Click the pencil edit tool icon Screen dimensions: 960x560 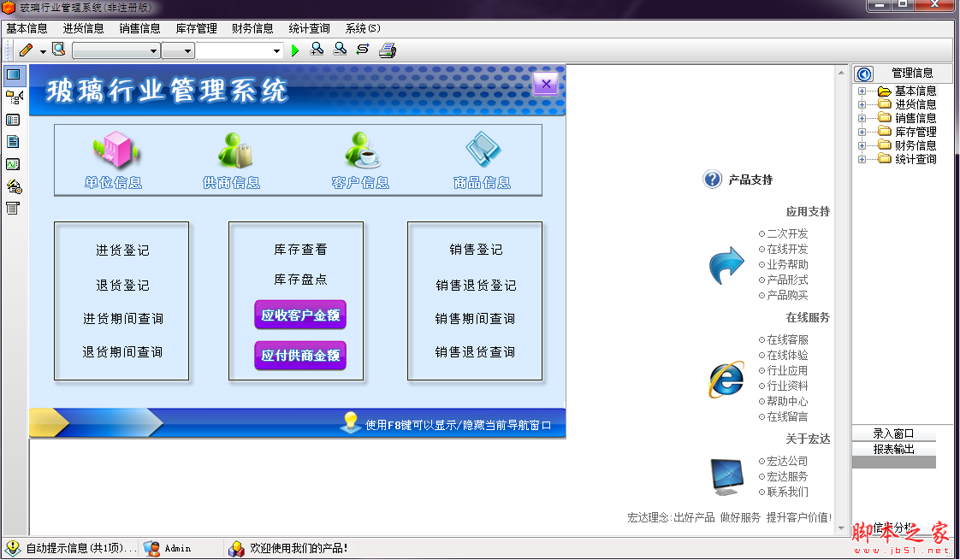[x=26, y=50]
